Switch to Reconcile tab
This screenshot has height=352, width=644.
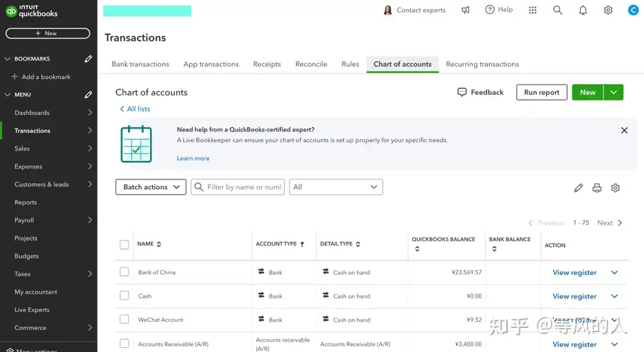311,64
